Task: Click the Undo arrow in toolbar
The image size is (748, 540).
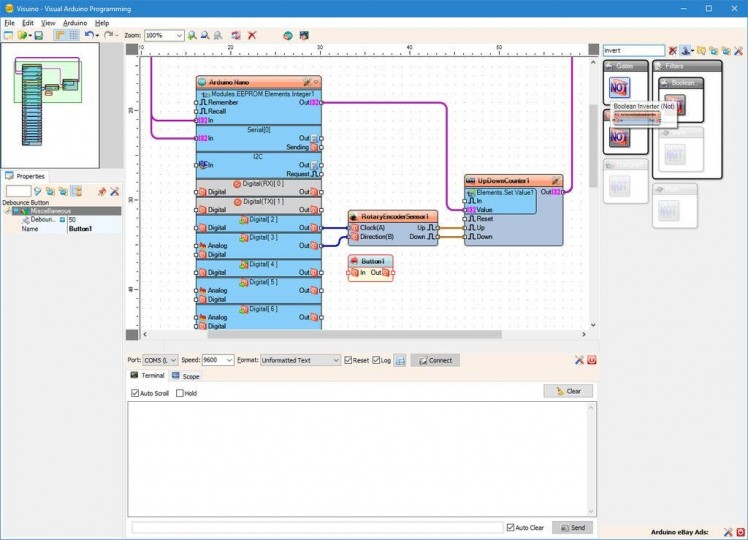Action: pyautogui.click(x=88, y=35)
